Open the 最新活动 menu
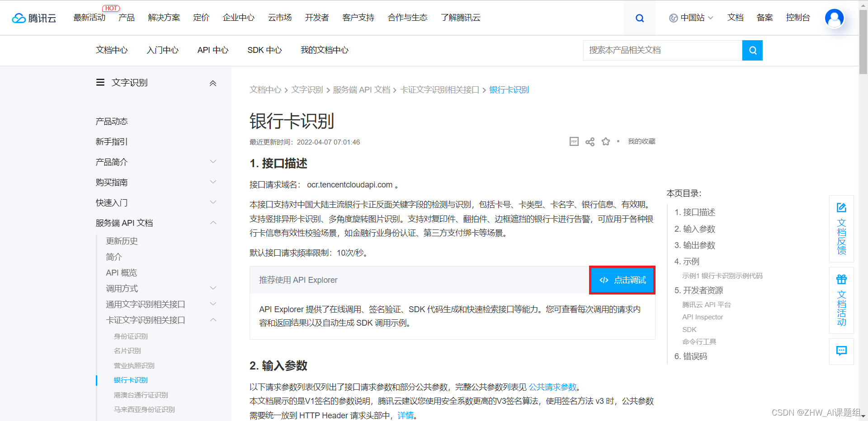 90,18
